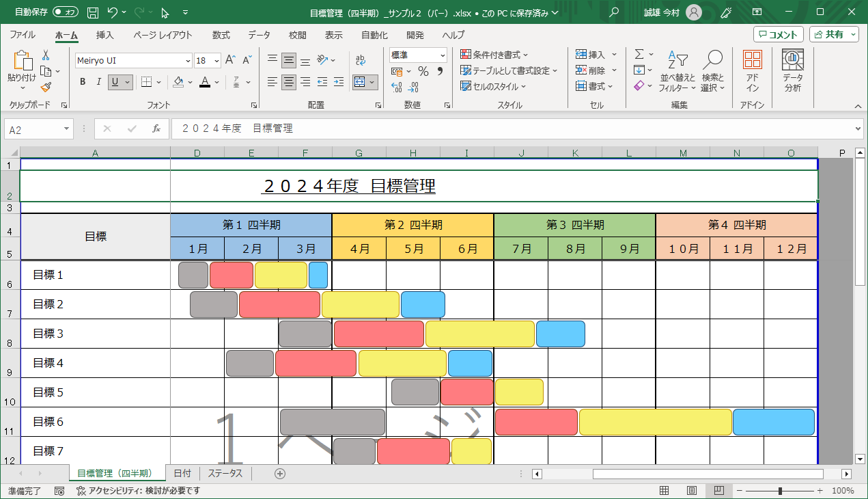Click the red bar in 目標３ row
The image size is (868, 499).
point(379,334)
